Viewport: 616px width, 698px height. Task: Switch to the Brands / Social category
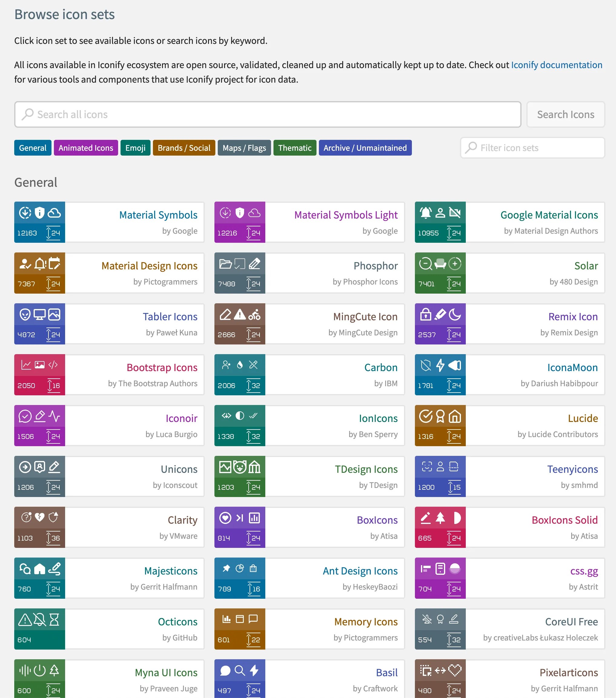184,148
